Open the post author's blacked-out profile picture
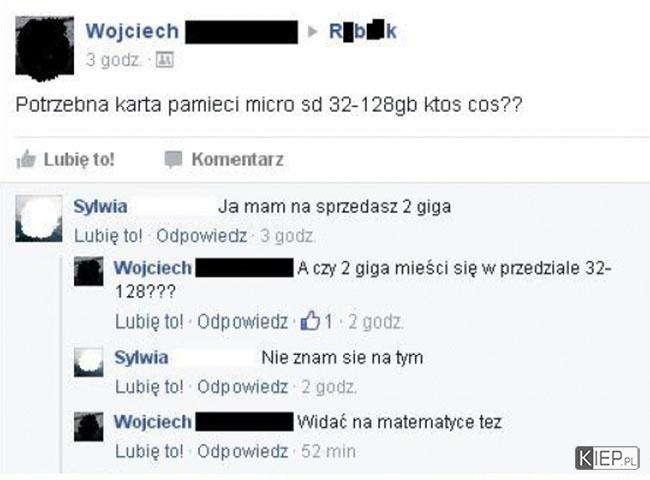 click(x=45, y=48)
